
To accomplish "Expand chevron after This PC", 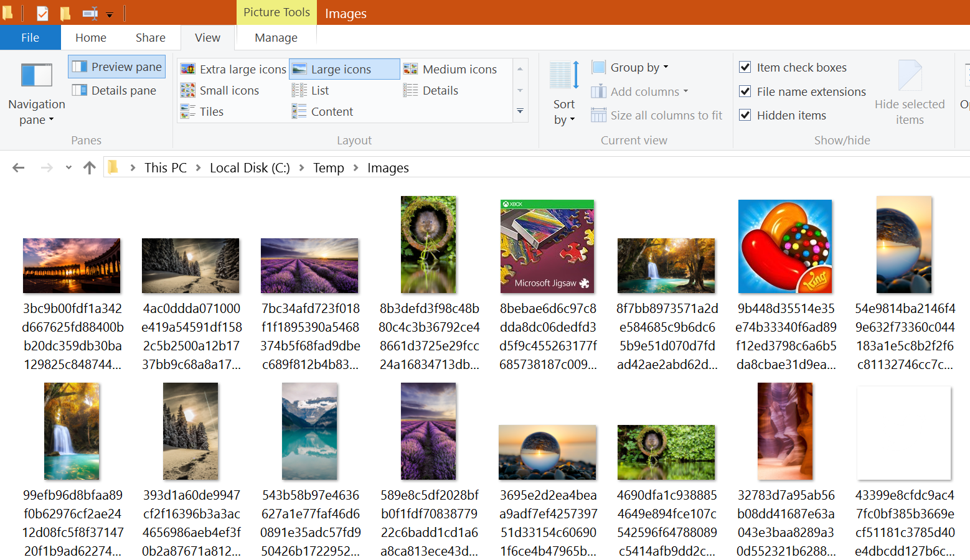I will (x=199, y=167).
